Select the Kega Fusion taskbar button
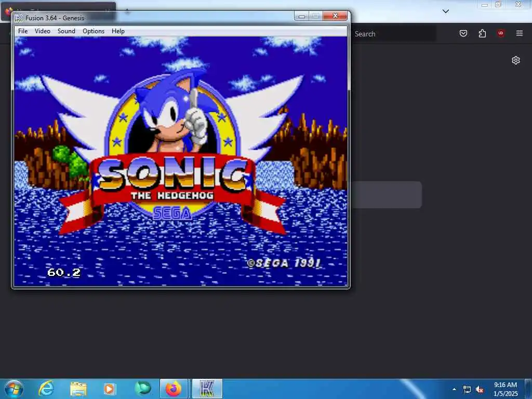 coord(207,389)
